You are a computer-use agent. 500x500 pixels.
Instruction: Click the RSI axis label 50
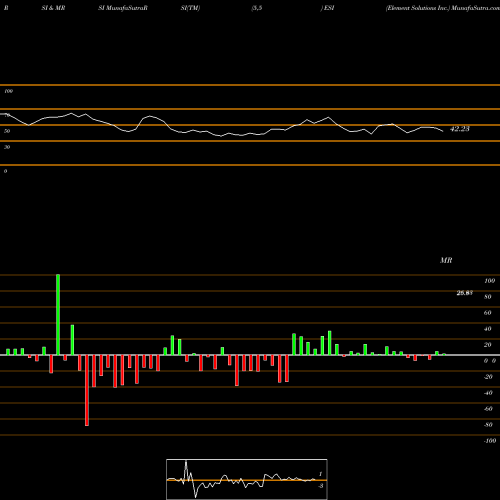(x=7, y=131)
